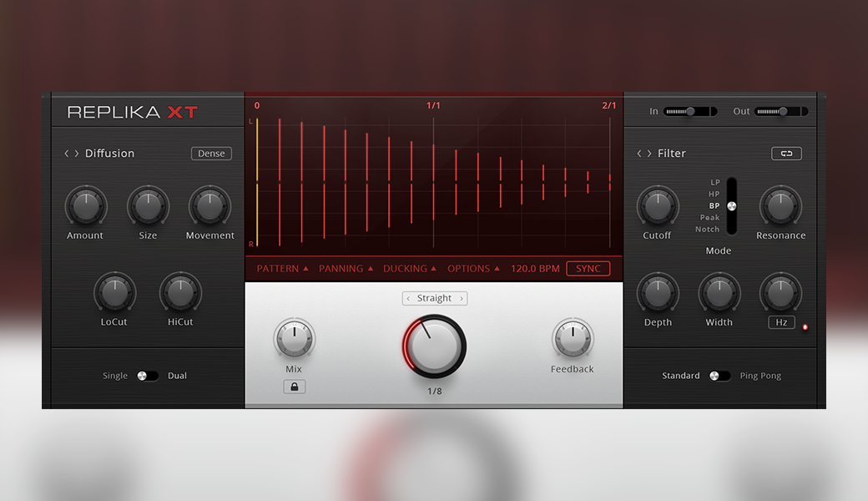The image size is (868, 501).
Task: Click the Width knob
Action: click(719, 292)
